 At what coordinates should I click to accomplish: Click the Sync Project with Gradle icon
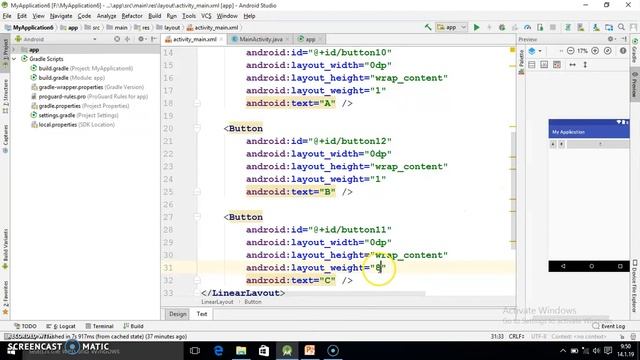pyautogui.click(x=568, y=27)
